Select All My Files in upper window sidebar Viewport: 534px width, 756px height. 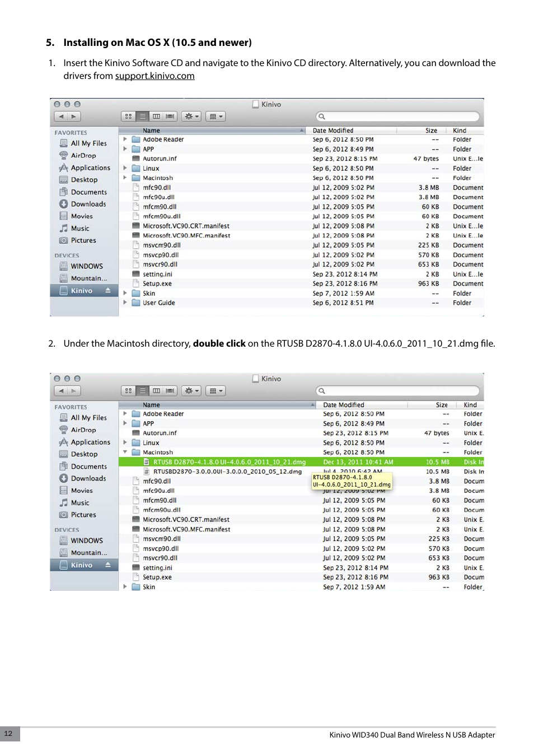(x=84, y=143)
